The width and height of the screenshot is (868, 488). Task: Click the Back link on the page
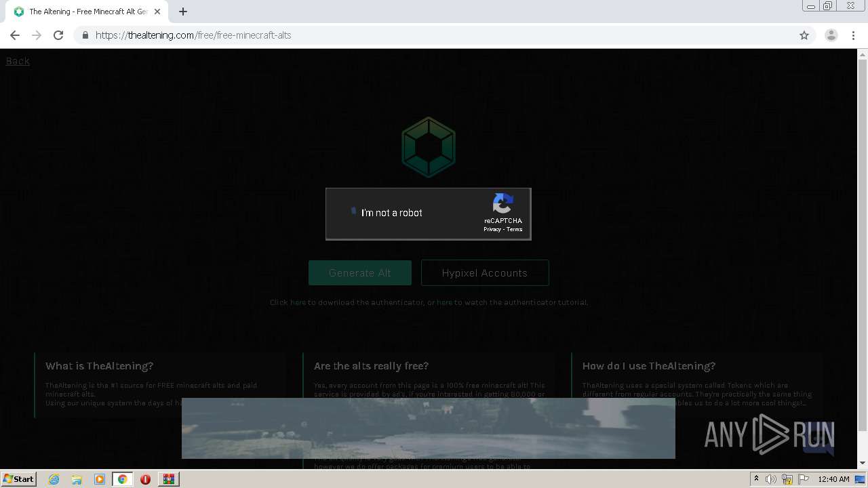pos(18,61)
